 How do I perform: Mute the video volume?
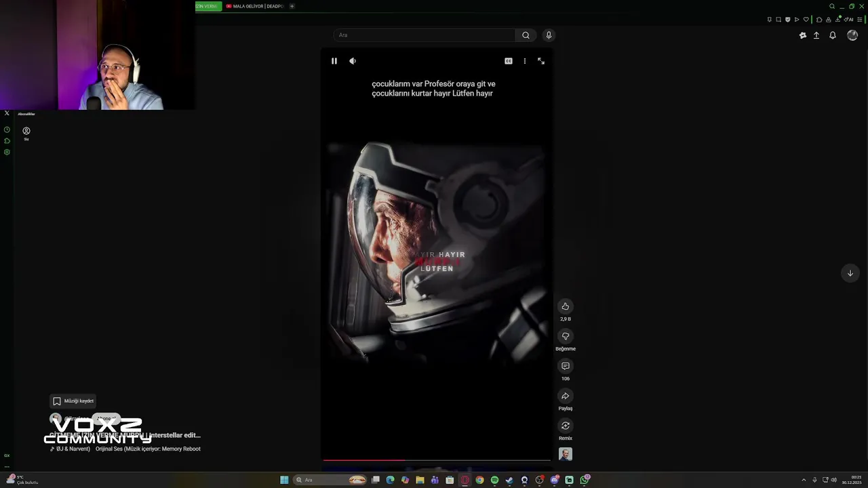point(353,61)
